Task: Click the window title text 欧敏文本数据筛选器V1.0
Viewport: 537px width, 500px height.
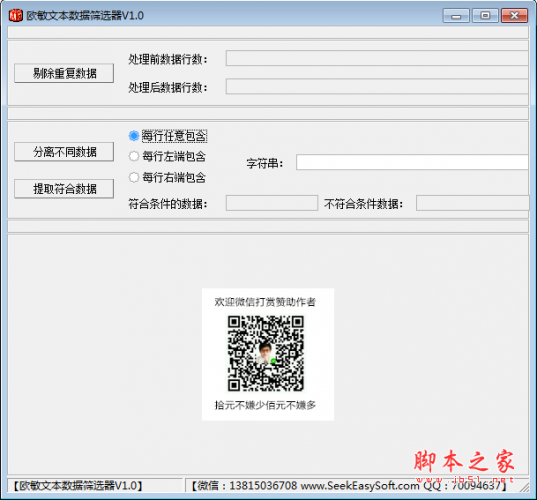Action: 85,16
